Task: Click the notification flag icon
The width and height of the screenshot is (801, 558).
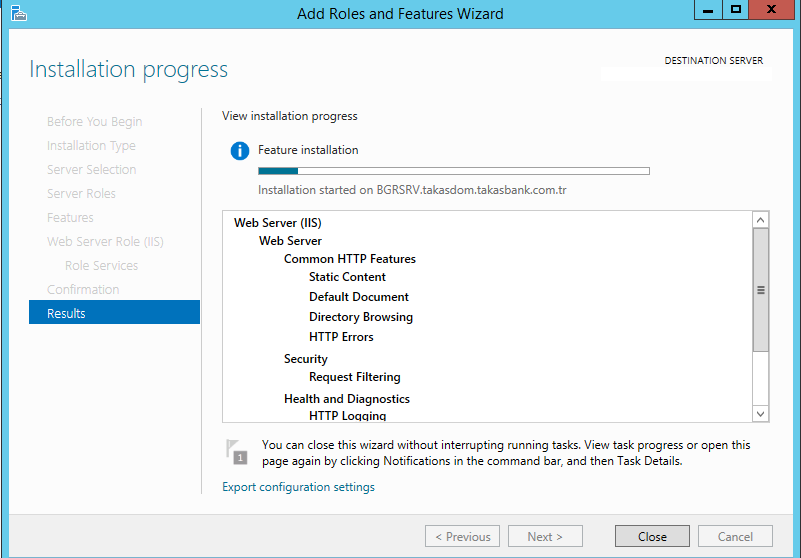Action: pyautogui.click(x=237, y=452)
